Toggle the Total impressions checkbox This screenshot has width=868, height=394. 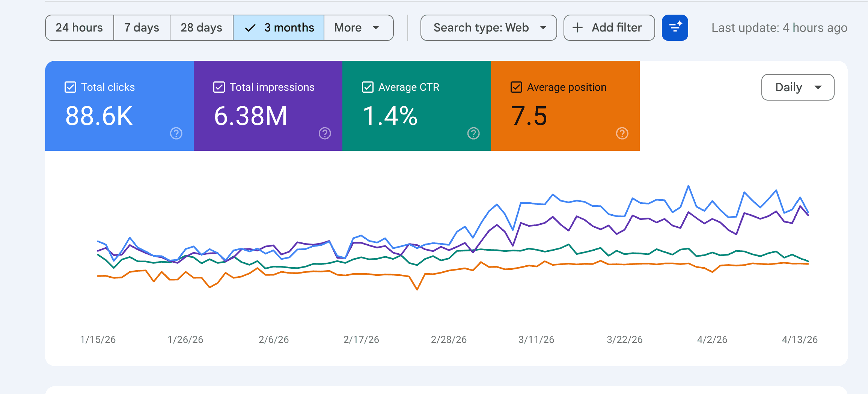[219, 87]
